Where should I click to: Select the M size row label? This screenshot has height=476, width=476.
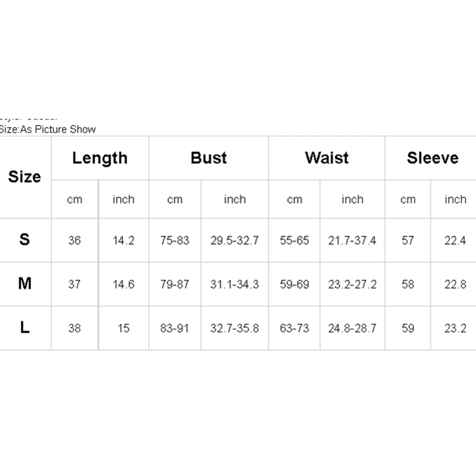point(25,284)
